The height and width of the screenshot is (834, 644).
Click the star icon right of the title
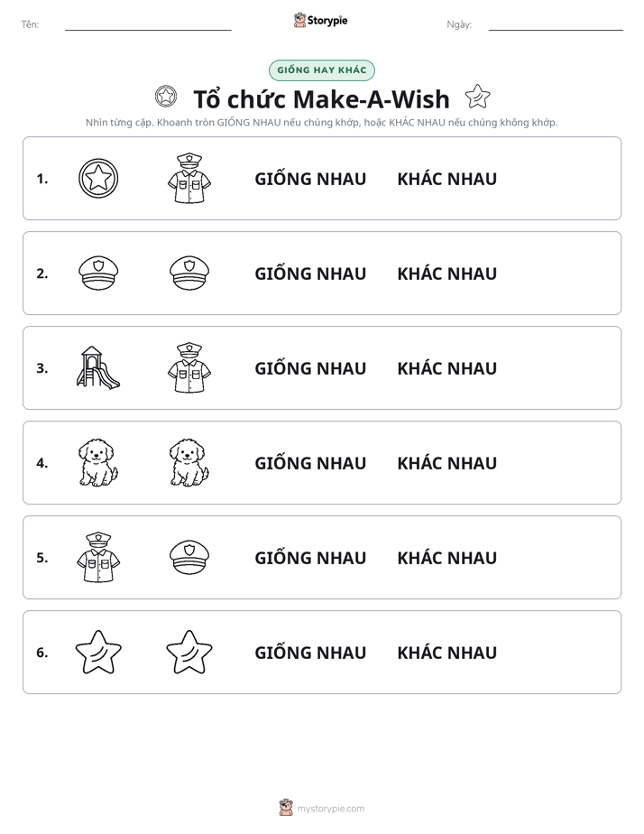(x=477, y=97)
